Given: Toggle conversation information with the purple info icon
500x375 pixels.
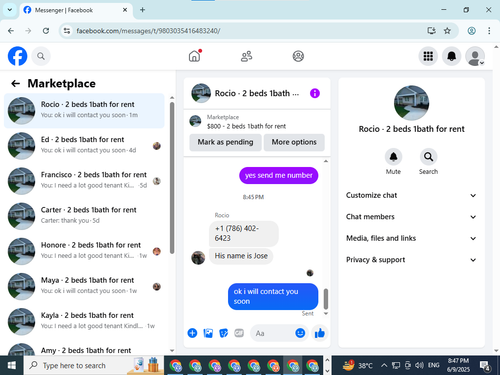Looking at the screenshot, I should coord(315,93).
